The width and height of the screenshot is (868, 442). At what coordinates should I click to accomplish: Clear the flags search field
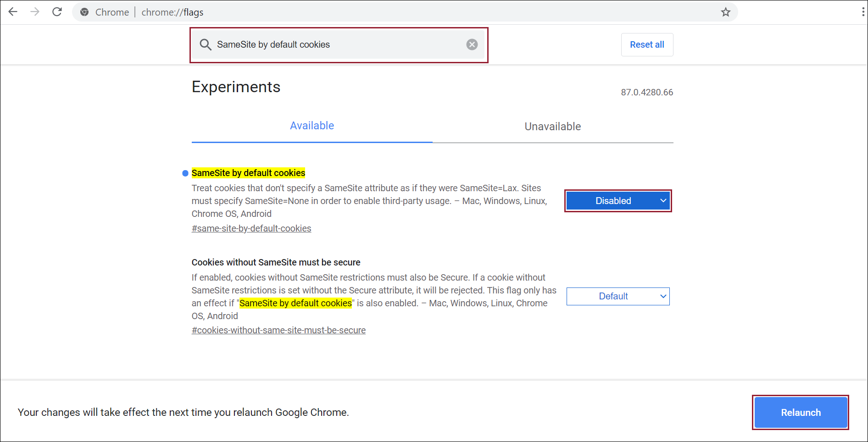point(472,44)
